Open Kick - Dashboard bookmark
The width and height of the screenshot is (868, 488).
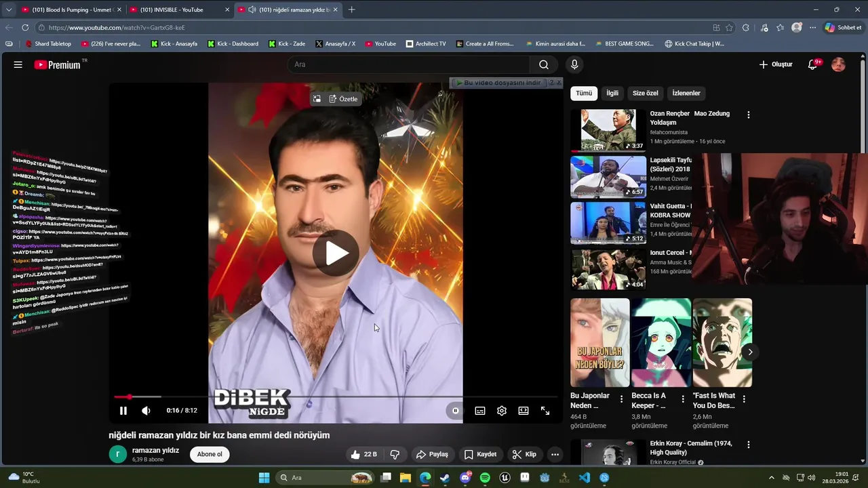pos(233,44)
